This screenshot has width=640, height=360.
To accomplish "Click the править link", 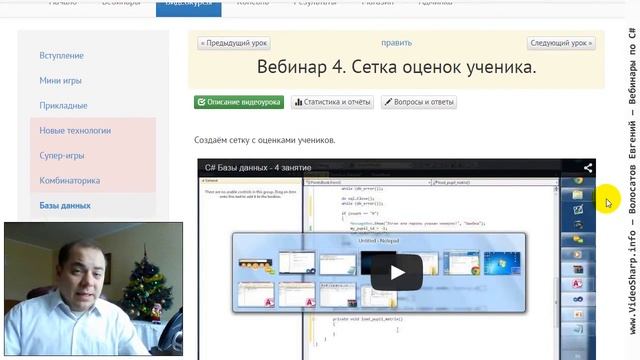I will [x=396, y=42].
